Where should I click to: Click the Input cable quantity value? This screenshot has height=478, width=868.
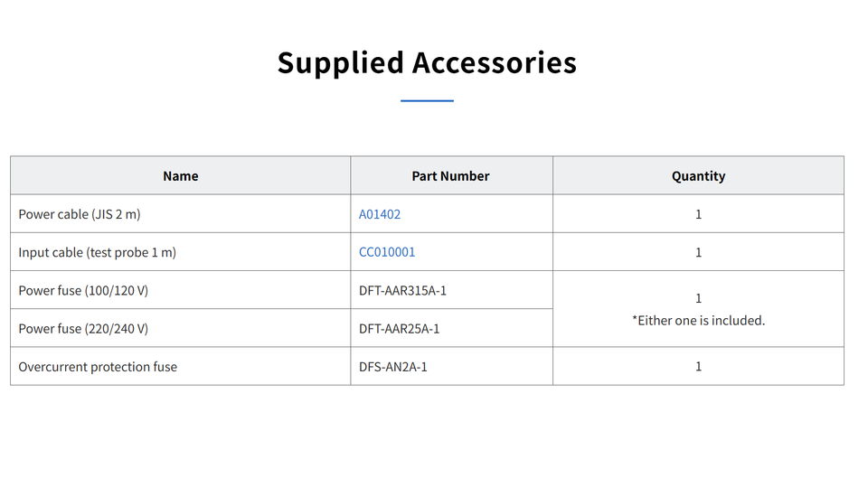[x=698, y=252]
